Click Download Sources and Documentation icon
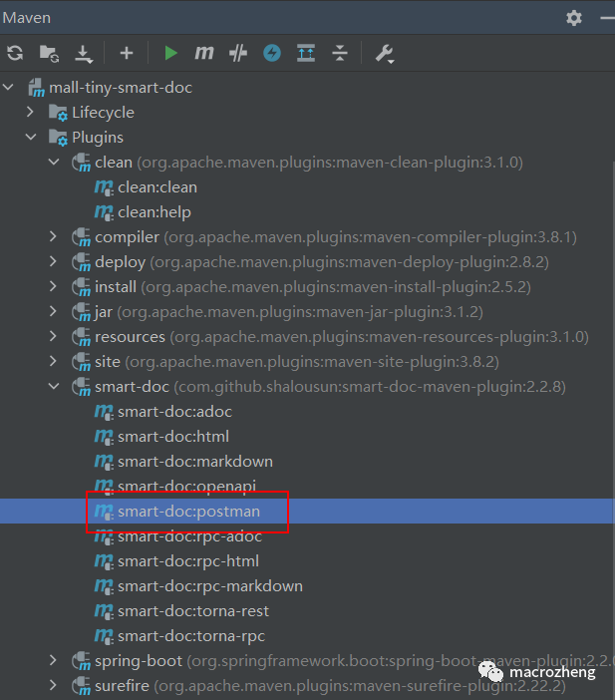Screen dimensions: 615x700 [x=83, y=54]
